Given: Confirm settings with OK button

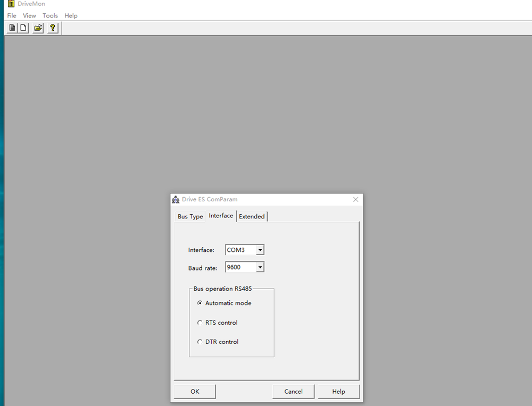Looking at the screenshot, I should (x=195, y=392).
